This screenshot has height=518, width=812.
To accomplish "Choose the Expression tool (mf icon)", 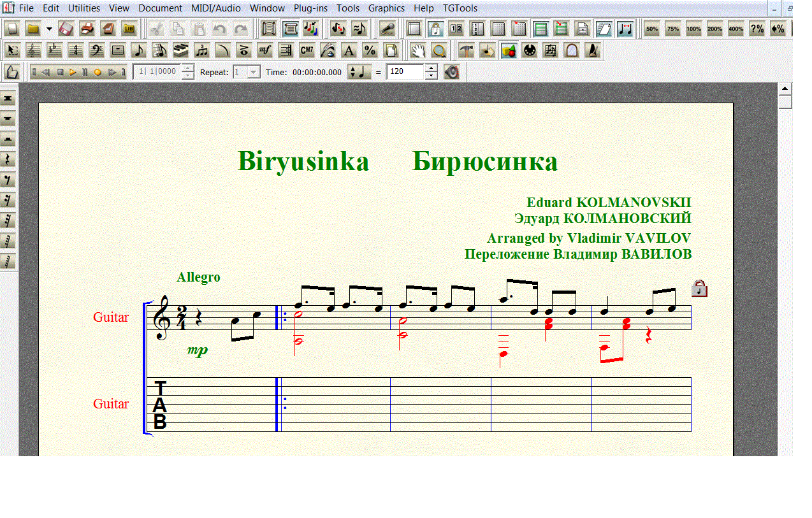I will (x=265, y=50).
